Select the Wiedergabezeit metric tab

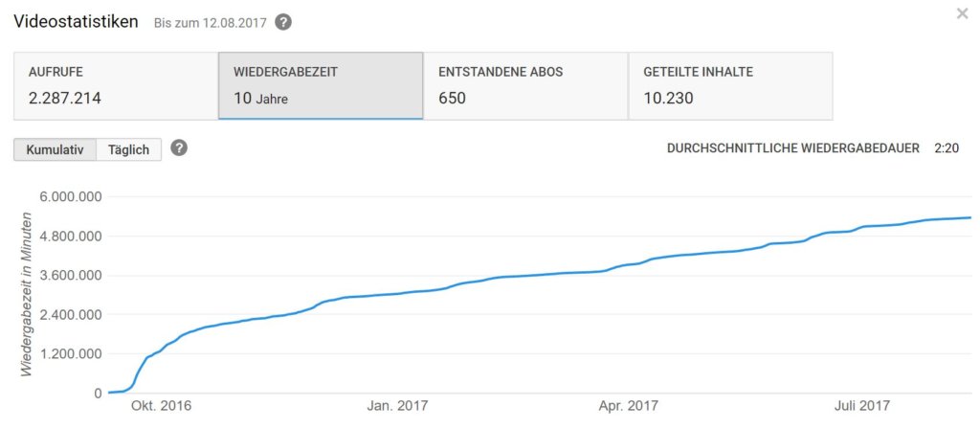coord(321,85)
